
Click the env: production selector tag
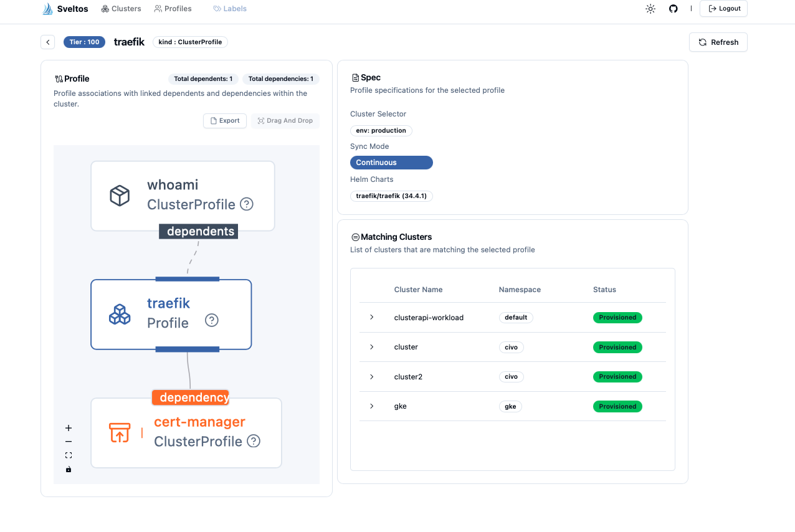point(381,130)
